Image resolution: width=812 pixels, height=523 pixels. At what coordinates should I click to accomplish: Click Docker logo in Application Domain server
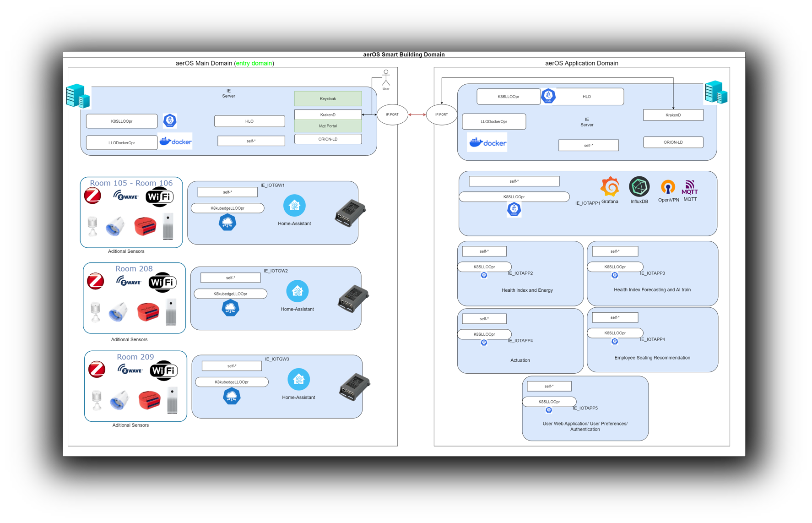point(487,143)
